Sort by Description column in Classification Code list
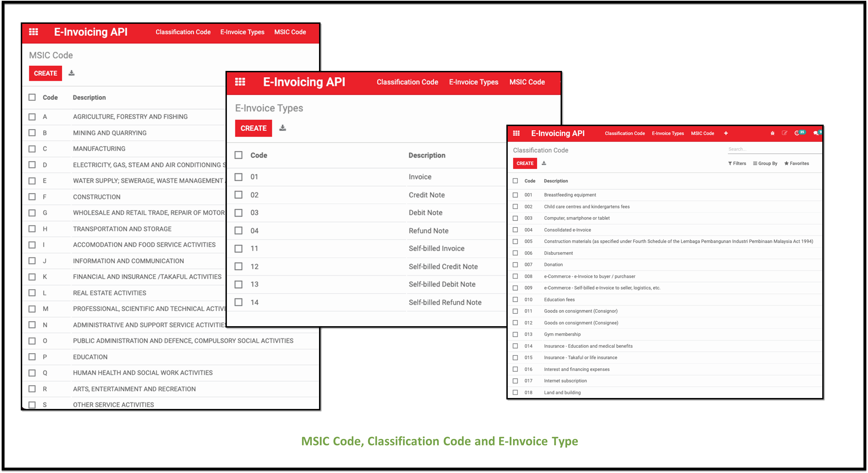The width and height of the screenshot is (868, 473). (x=556, y=181)
